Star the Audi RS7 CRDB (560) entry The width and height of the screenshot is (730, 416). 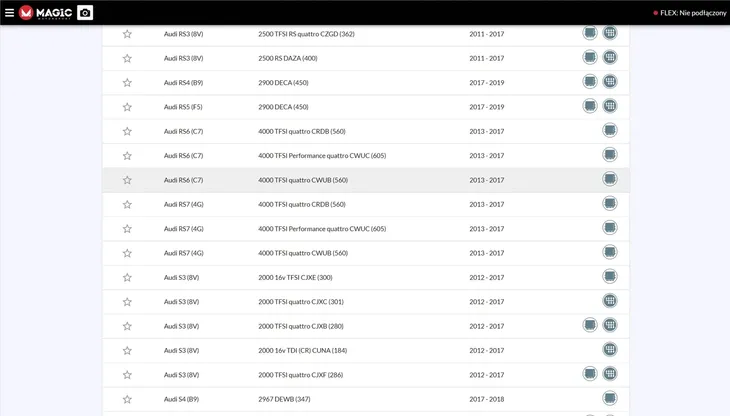tap(127, 204)
